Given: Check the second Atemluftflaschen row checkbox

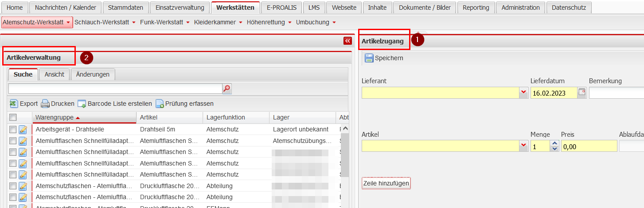Looking at the screenshot, I should coord(13,152).
